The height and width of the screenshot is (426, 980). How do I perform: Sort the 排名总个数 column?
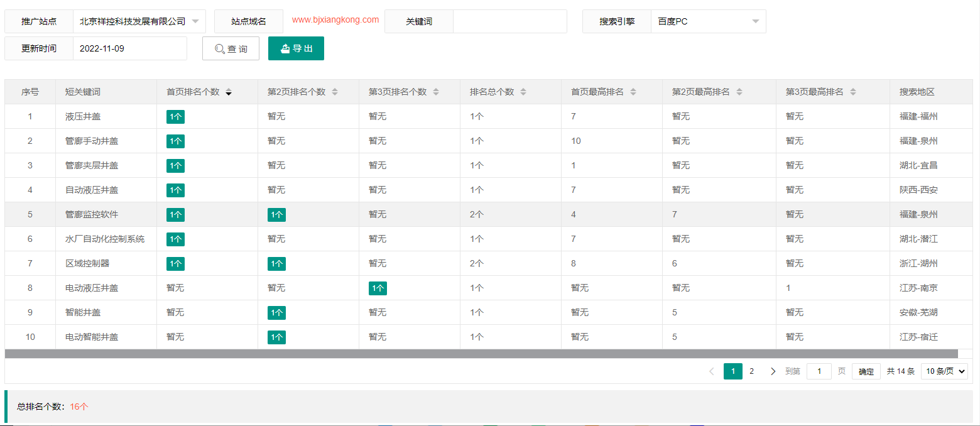[524, 92]
